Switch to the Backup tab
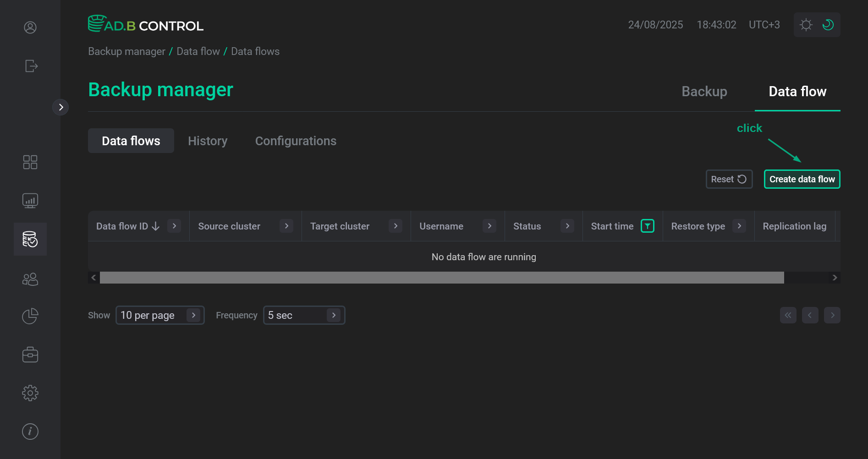This screenshot has width=868, height=459. [x=704, y=92]
